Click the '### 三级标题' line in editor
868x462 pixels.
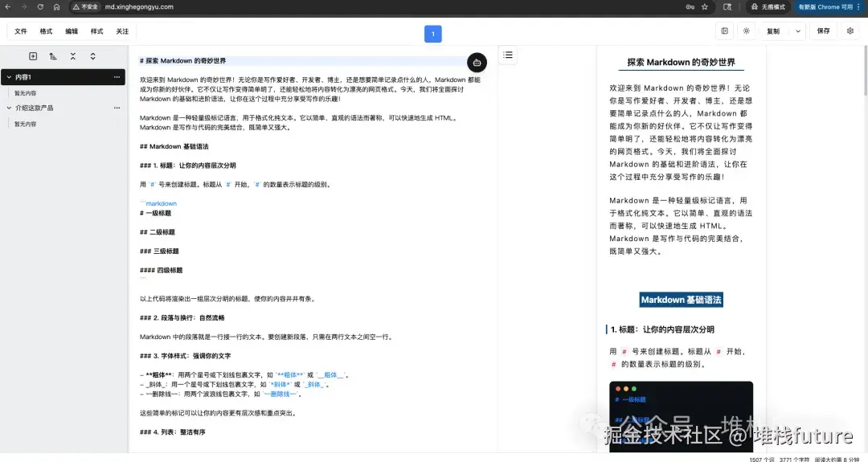159,251
